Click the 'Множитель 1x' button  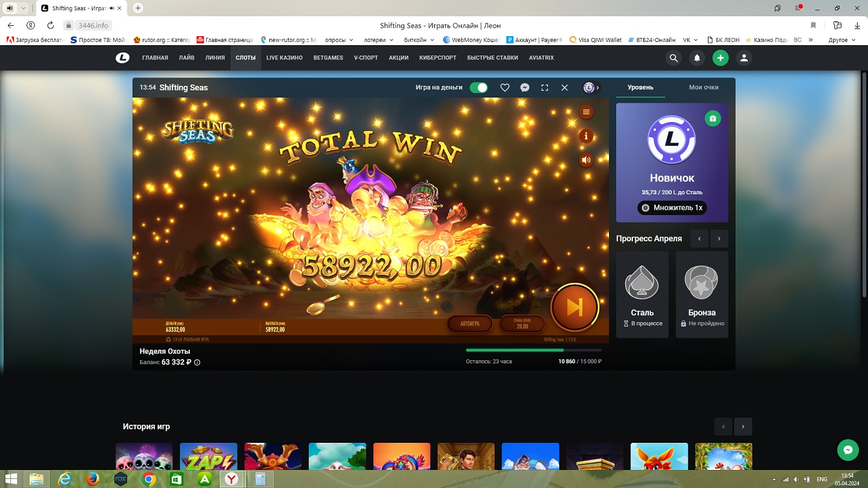[672, 208]
